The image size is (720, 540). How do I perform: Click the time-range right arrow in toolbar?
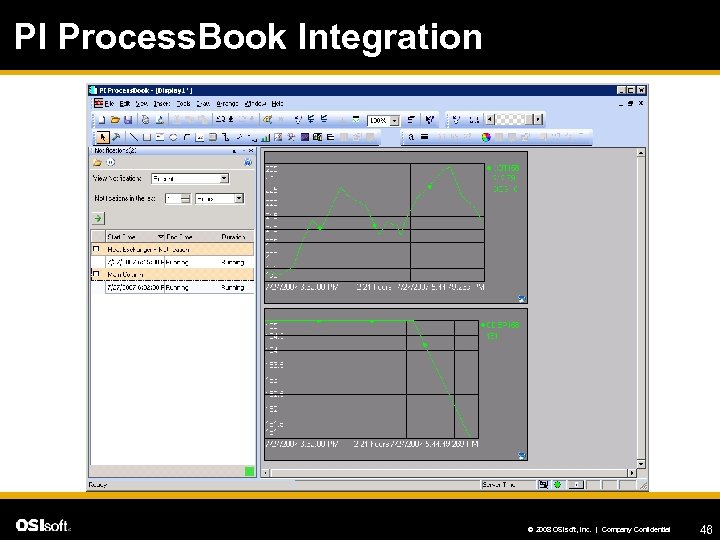pyautogui.click(x=538, y=119)
